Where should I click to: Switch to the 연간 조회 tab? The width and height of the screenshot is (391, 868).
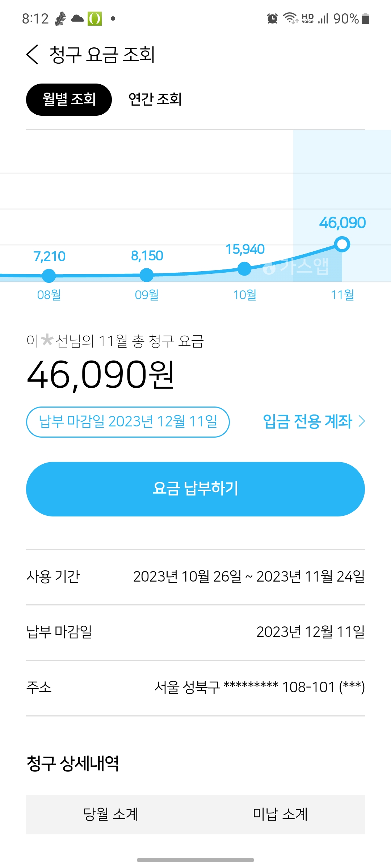click(155, 99)
